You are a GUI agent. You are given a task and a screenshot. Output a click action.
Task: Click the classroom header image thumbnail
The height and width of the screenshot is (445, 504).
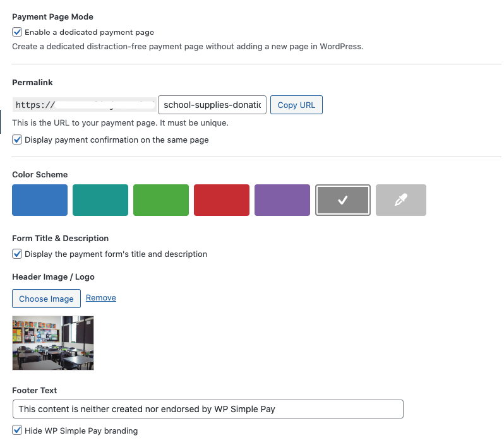(x=53, y=343)
